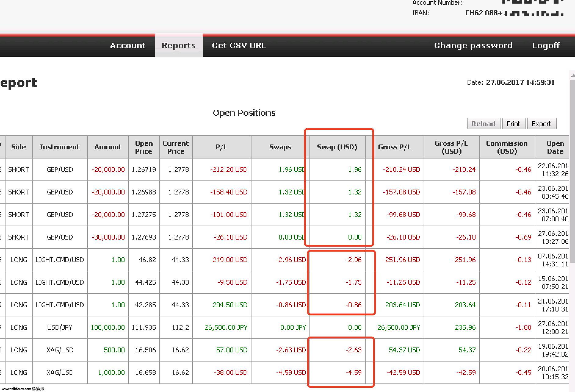Click the open price 42.285 cell
Screen dimensions: 575x392
pos(144,305)
